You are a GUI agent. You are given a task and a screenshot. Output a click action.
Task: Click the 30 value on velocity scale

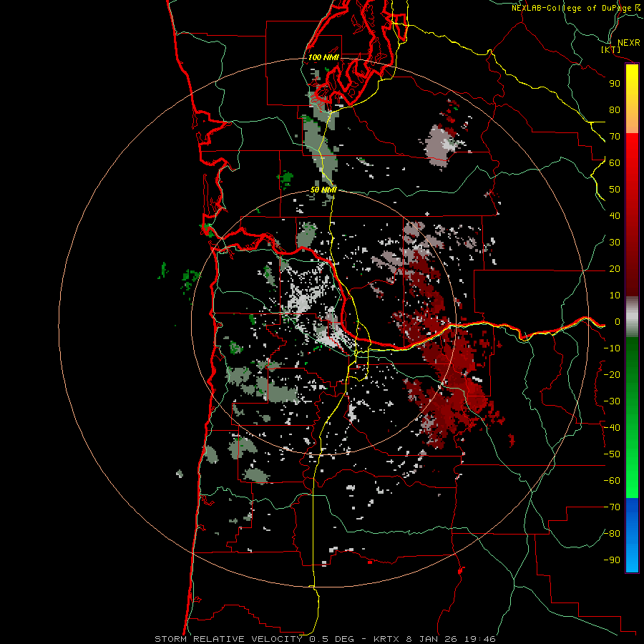[615, 243]
